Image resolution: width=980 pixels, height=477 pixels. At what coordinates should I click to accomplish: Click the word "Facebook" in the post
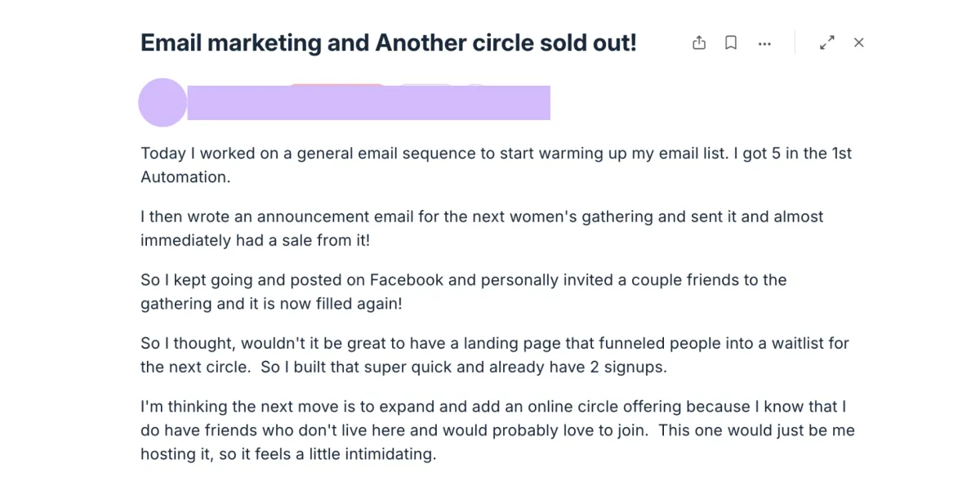point(407,280)
